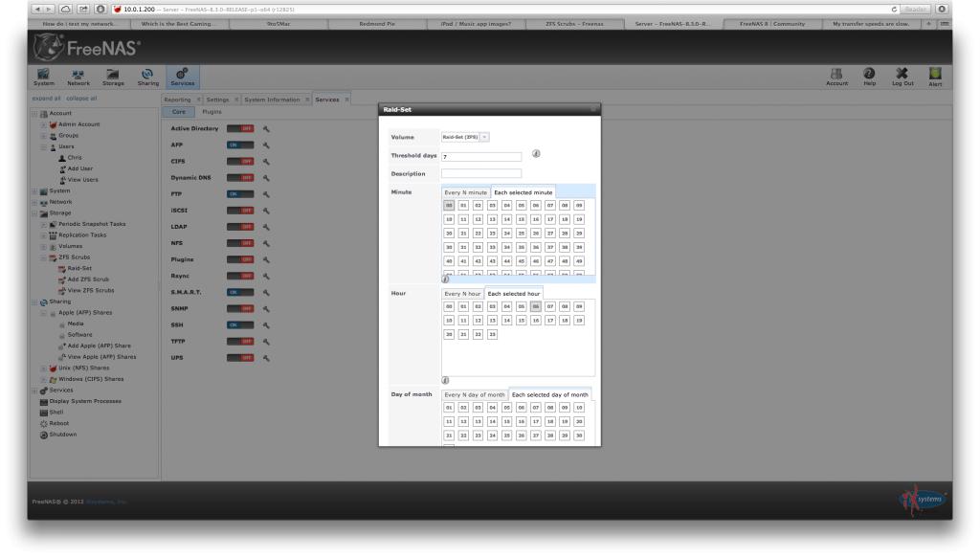Click the AFP settings wrench icon
The width and height of the screenshot is (980, 558).
266,145
